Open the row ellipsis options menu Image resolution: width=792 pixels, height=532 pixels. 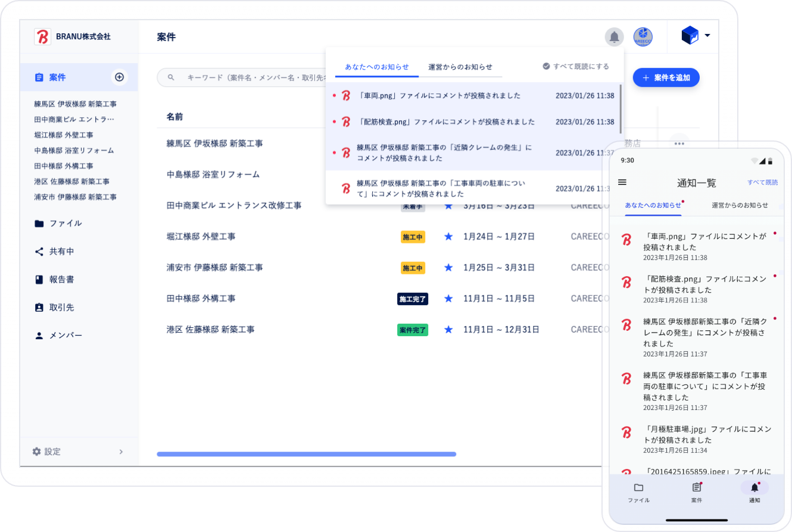click(x=679, y=143)
